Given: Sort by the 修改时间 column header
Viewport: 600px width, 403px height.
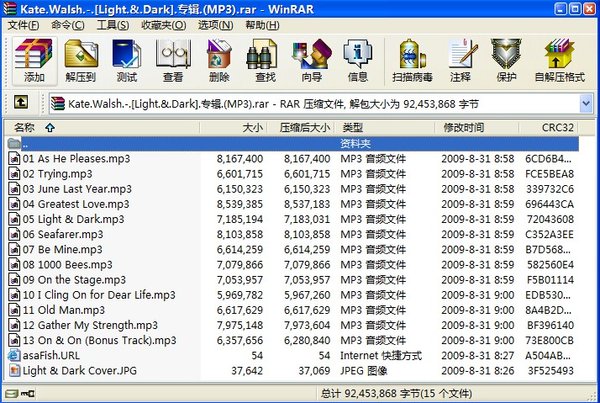Looking at the screenshot, I should [477, 127].
